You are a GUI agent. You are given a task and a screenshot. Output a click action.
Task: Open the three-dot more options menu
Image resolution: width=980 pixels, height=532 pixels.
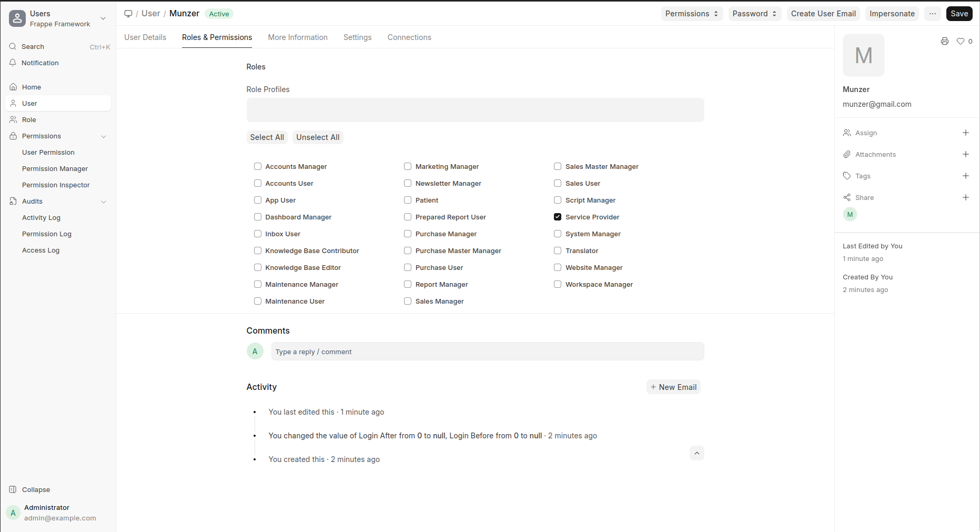pyautogui.click(x=932, y=14)
